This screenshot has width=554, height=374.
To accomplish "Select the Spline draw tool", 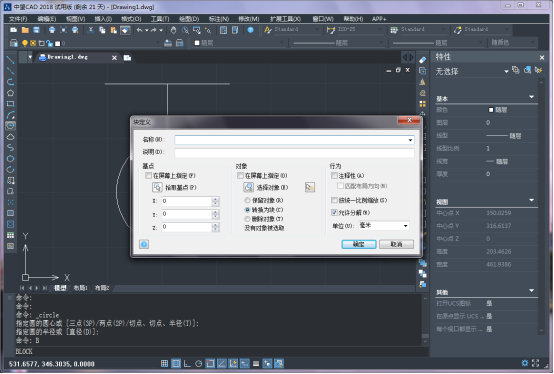I will (x=10, y=148).
